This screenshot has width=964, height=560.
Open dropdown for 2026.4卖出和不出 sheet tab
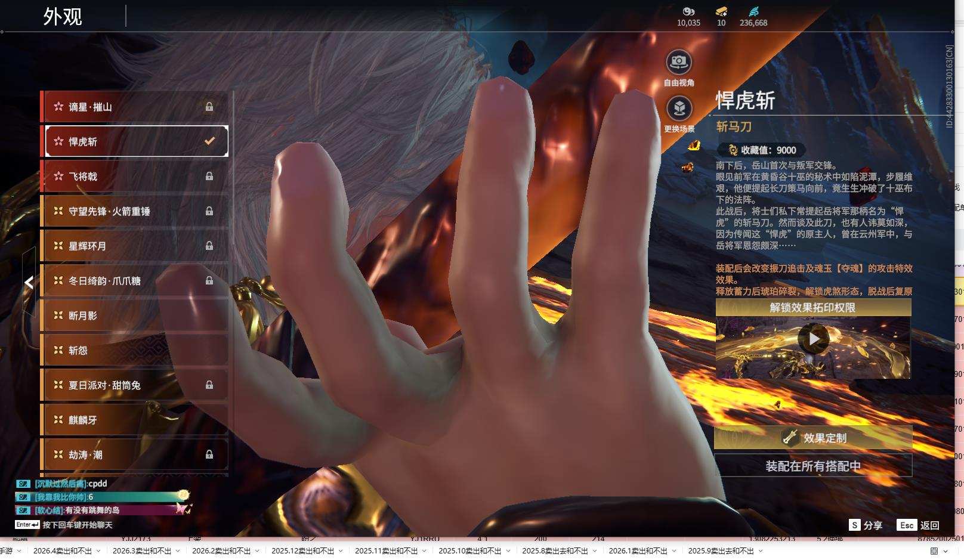click(98, 551)
